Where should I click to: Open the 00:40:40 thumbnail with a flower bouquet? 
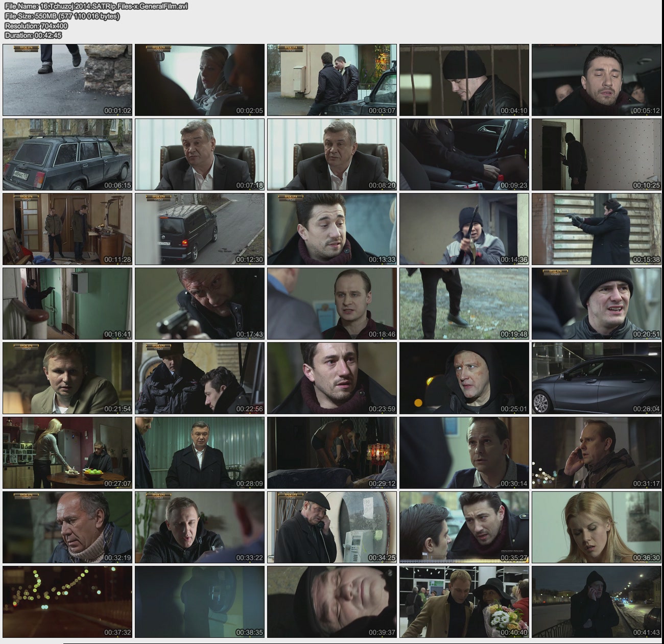(x=464, y=602)
